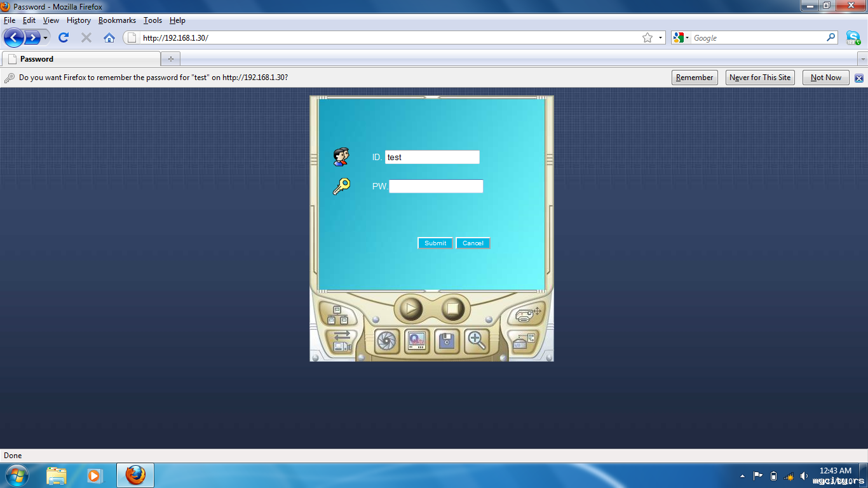868x488 pixels.
Task: Focus the PW password field
Action: pos(436,186)
